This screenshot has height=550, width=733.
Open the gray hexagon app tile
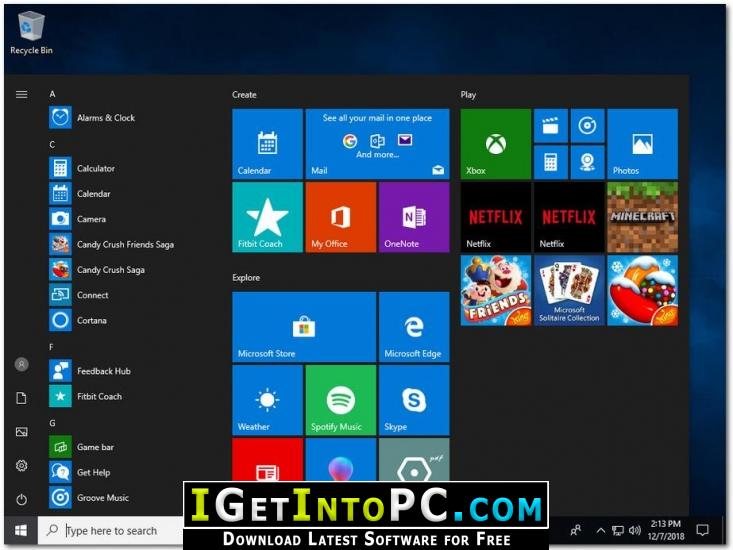[x=414, y=459]
